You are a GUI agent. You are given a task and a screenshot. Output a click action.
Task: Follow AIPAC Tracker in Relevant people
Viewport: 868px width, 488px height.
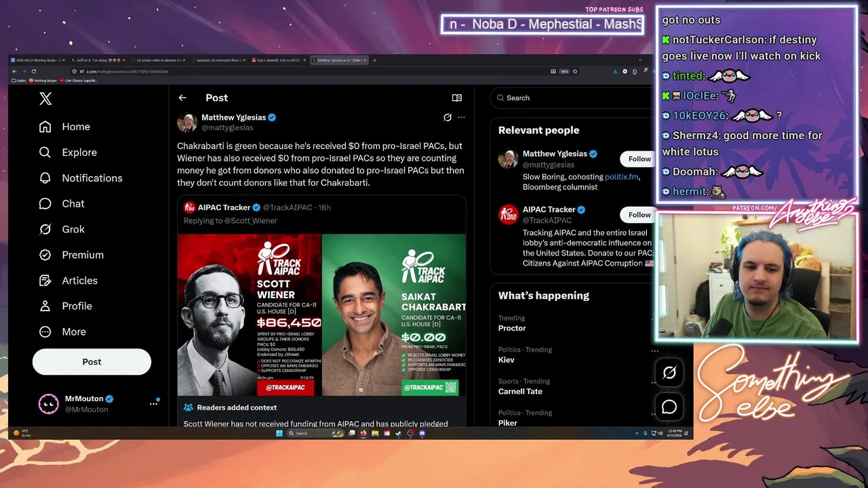tap(639, 215)
